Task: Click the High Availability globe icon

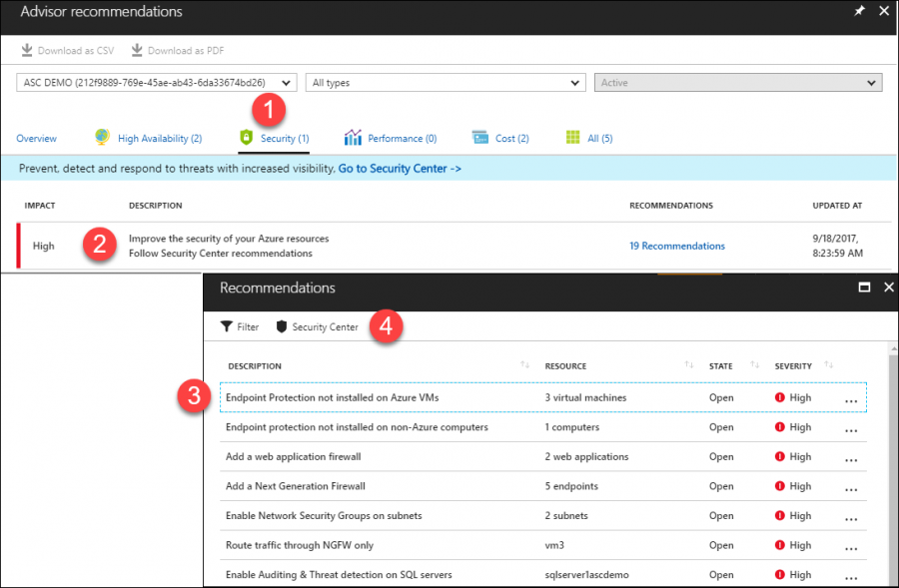Action: (x=102, y=137)
